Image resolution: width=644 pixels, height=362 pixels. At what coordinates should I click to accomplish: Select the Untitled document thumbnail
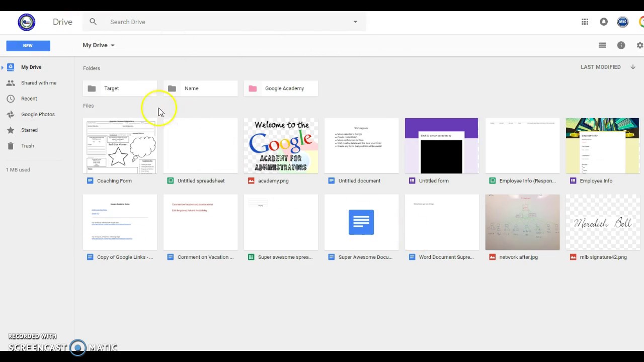362,146
